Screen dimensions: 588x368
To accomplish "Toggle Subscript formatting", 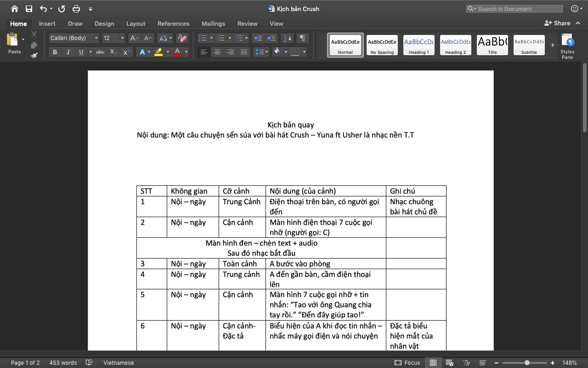I will [113, 52].
